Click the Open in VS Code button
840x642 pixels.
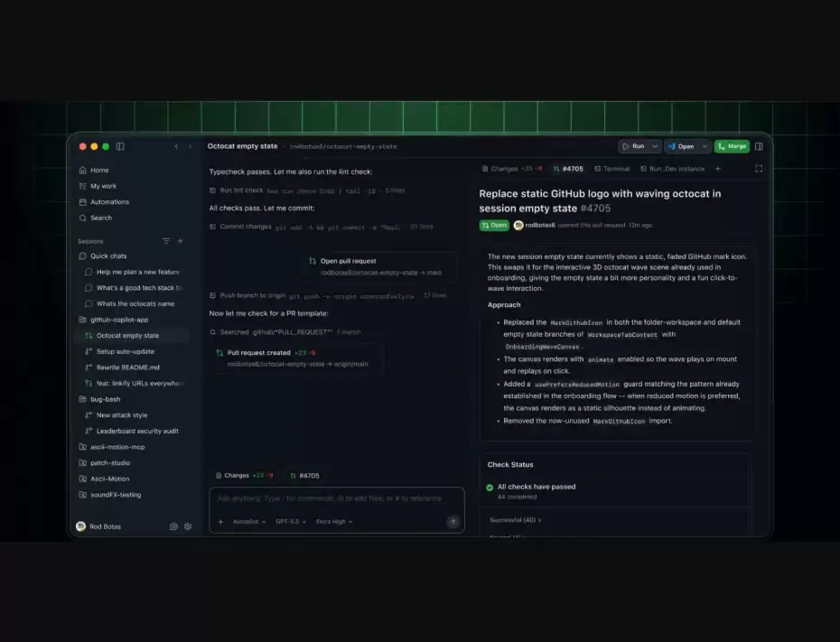point(681,146)
